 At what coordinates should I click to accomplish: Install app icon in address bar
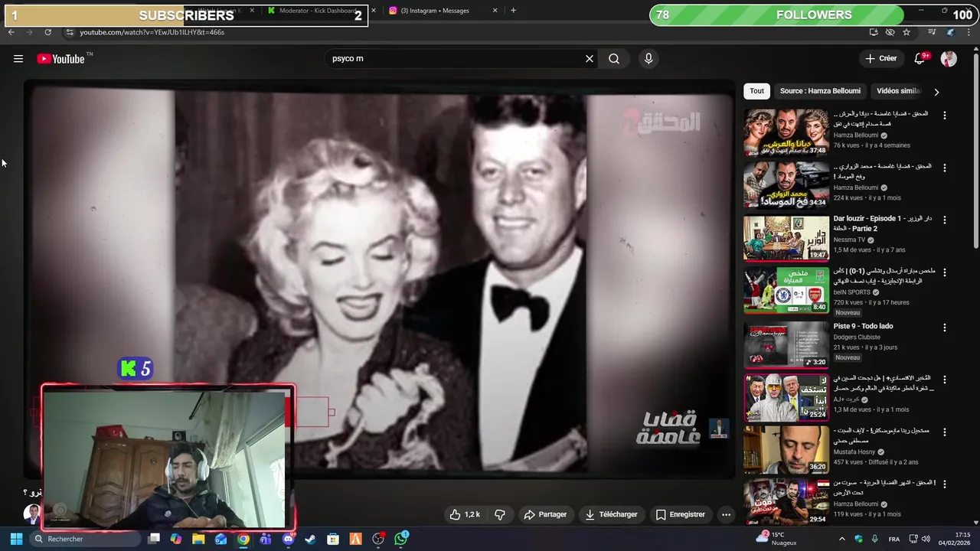874,32
